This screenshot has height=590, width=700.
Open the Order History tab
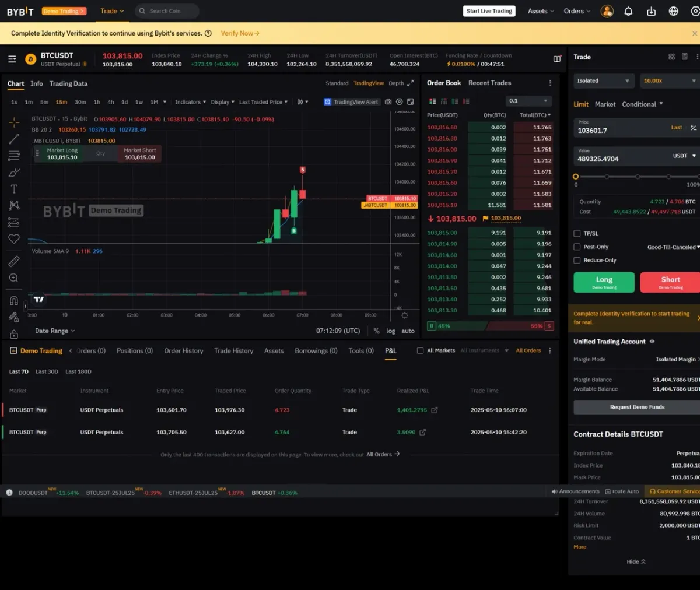[184, 350]
